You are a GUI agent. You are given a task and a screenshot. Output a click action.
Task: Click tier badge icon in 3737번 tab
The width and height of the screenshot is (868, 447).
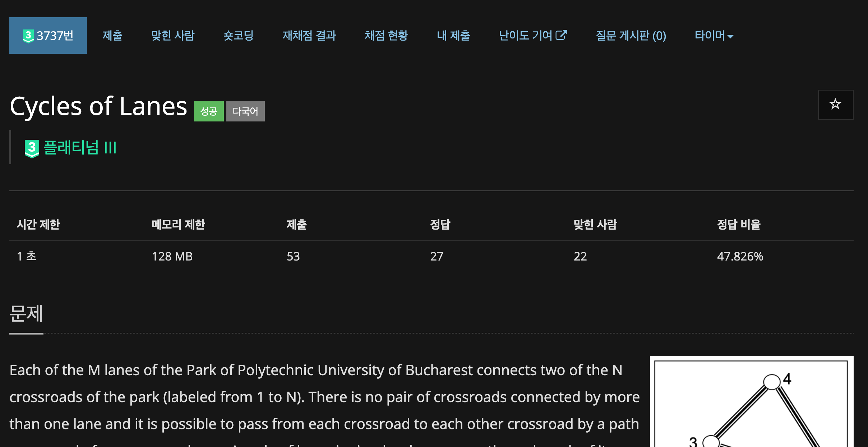28,36
